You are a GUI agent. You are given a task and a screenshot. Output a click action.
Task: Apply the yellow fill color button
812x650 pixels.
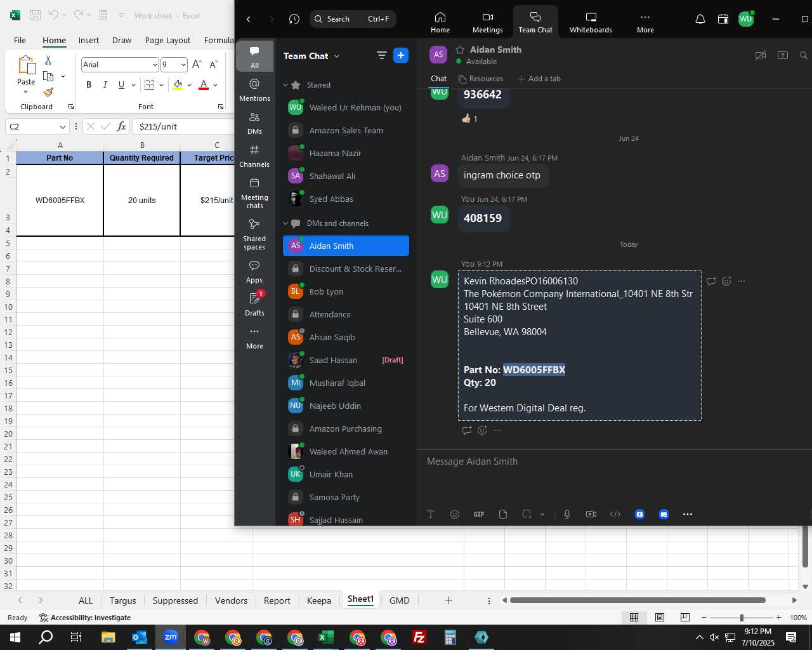tap(178, 84)
